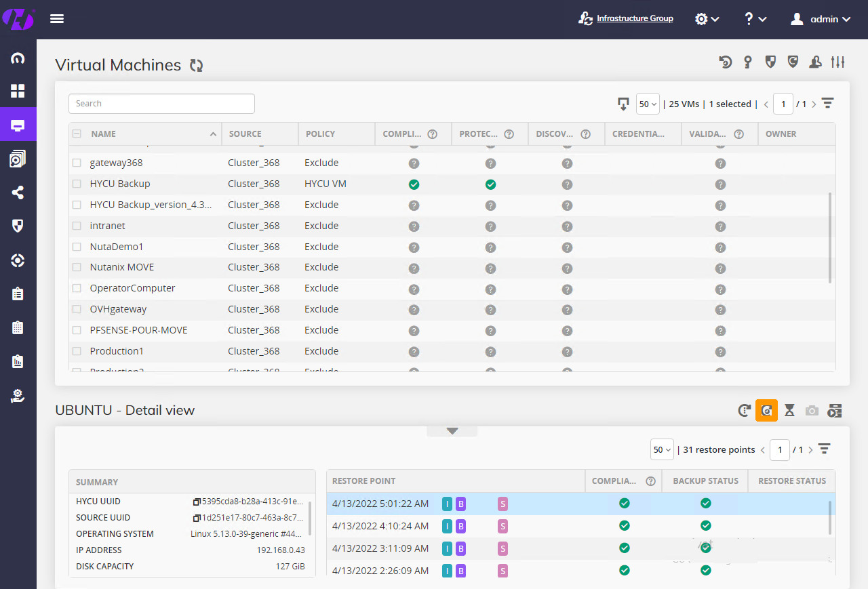Open the sliders filter icon near the page title
This screenshot has width=868, height=589.
pos(838,62)
